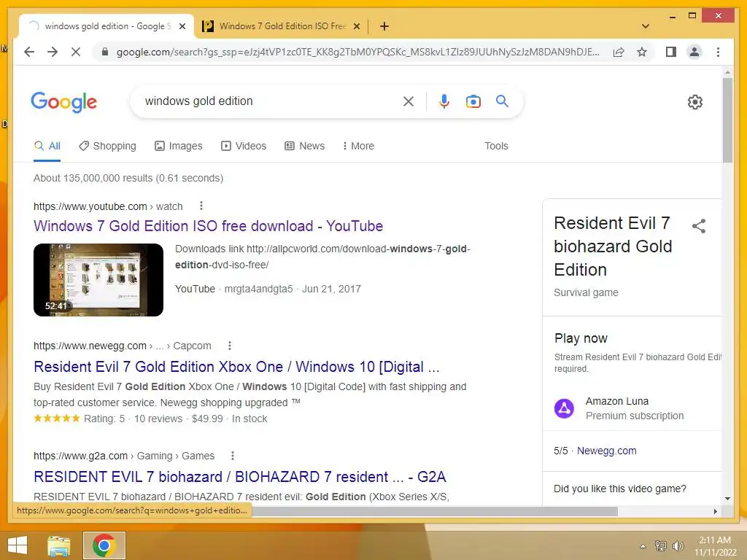747x560 pixels.
Task: Share this page from the address bar
Action: [619, 52]
